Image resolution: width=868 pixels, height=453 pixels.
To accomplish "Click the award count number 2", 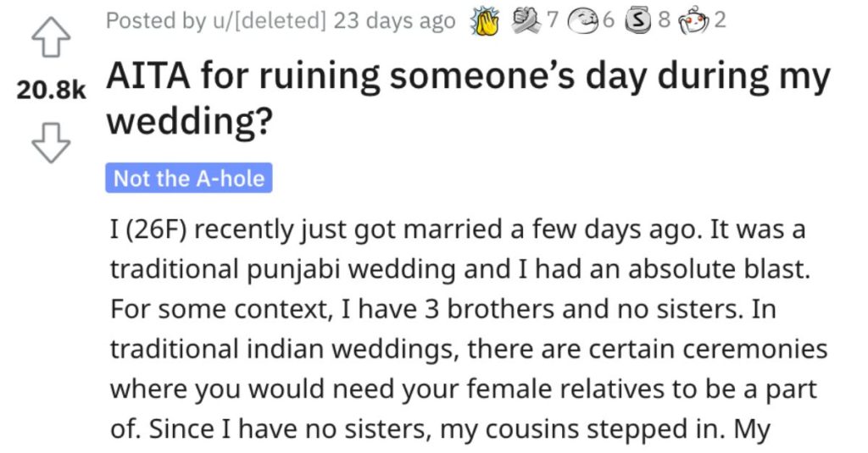I will [720, 19].
